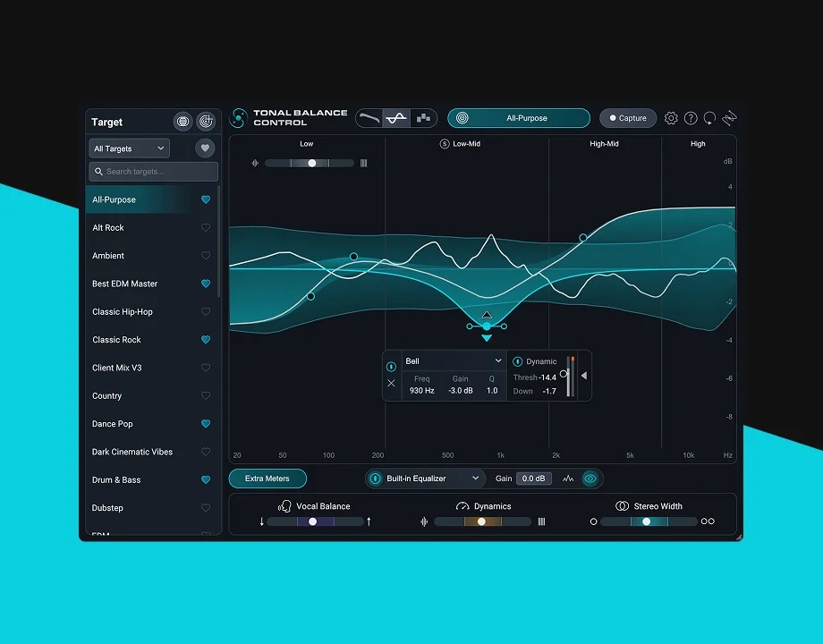Screen dimensions: 823x644
Task: Adjust the Low band crest factor slider
Action: click(x=310, y=163)
